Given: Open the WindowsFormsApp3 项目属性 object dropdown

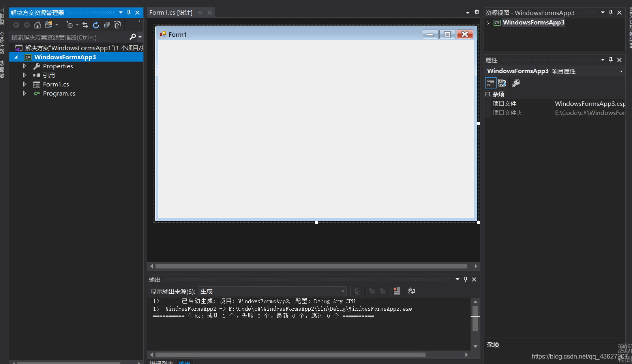Looking at the screenshot, I should [x=621, y=71].
